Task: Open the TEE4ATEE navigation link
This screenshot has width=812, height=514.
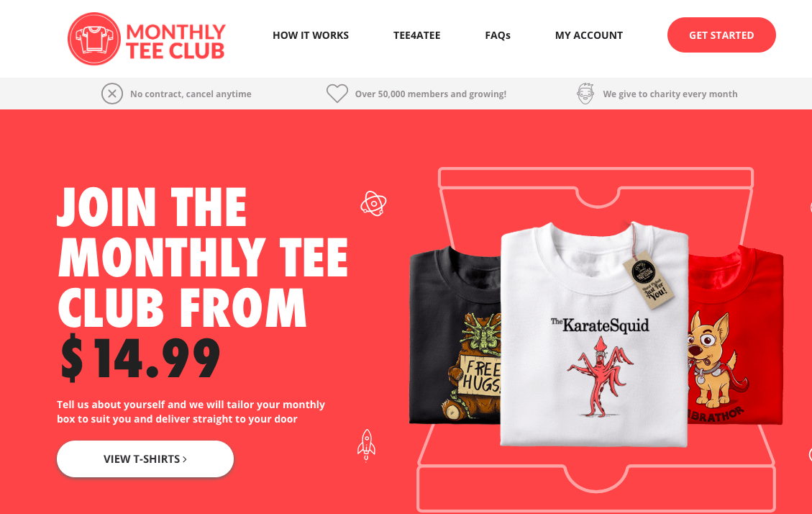Action: (x=417, y=35)
